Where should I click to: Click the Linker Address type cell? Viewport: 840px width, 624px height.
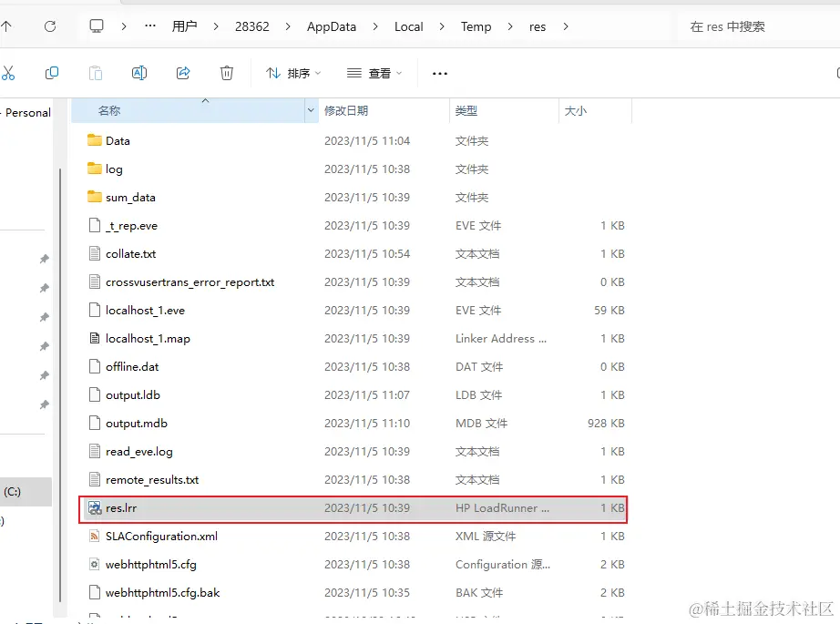pyautogui.click(x=501, y=339)
